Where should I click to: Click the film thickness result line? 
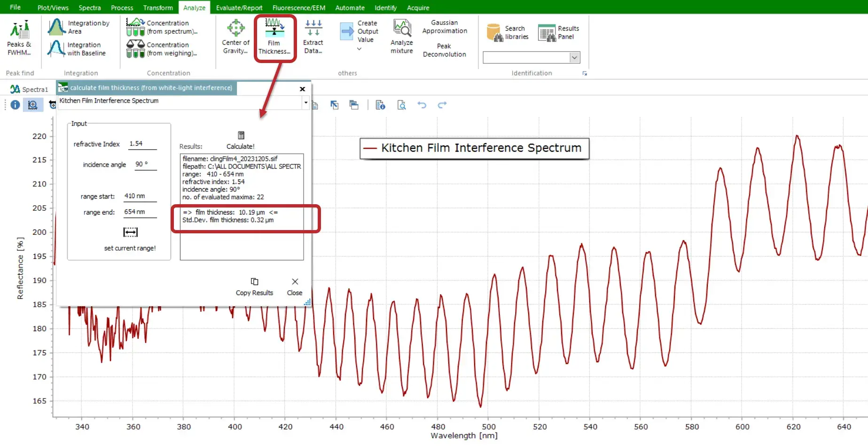click(230, 212)
